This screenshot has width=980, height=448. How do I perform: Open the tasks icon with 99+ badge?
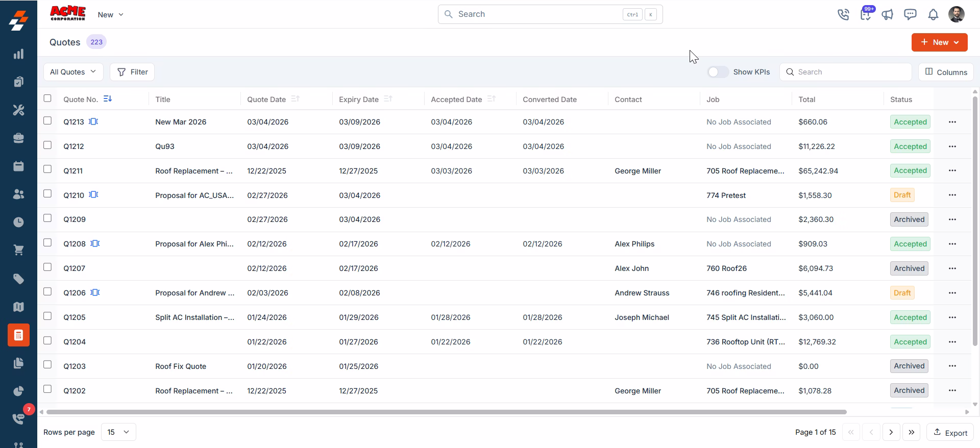pos(866,14)
